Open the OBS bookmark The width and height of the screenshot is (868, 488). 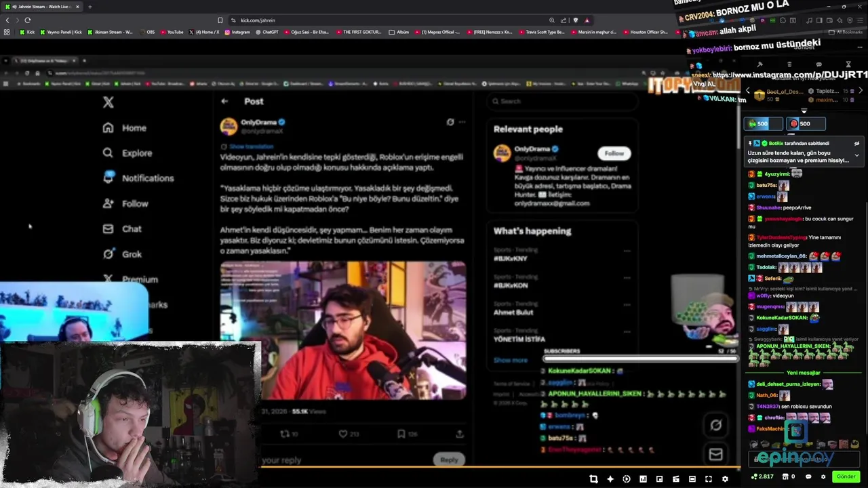(146, 32)
